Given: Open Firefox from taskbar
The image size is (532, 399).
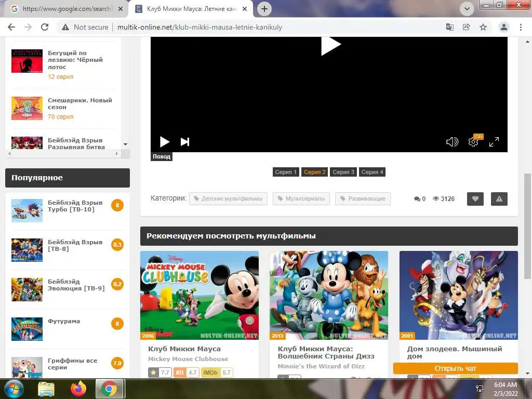Looking at the screenshot, I should [x=78, y=389].
